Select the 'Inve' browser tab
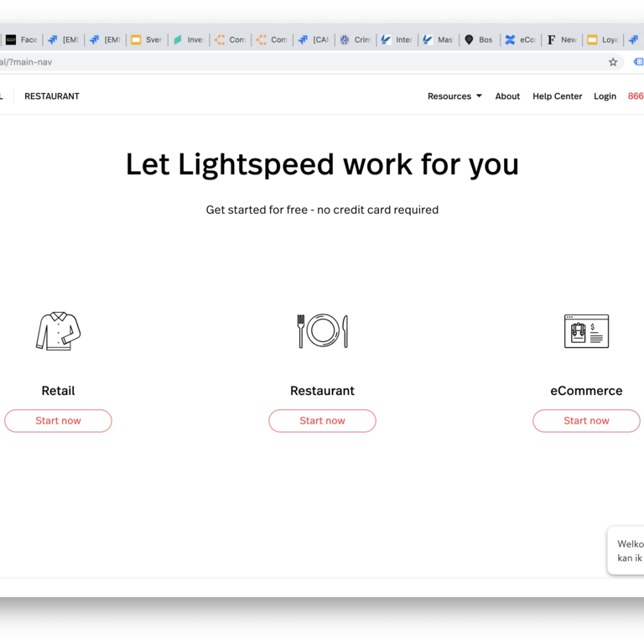644x644 pixels. (188, 39)
